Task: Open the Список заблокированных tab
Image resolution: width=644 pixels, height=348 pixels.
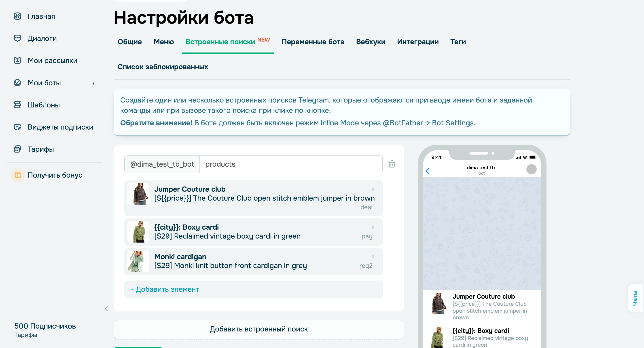Action: 163,67
